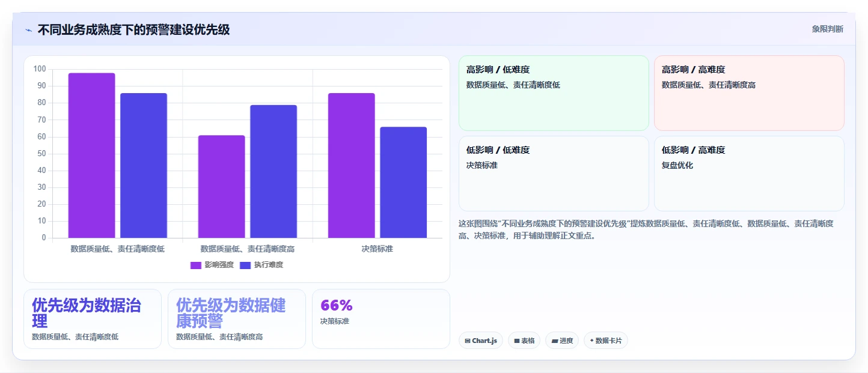Click the 表格 tag
The height and width of the screenshot is (373, 868).
[x=524, y=341]
